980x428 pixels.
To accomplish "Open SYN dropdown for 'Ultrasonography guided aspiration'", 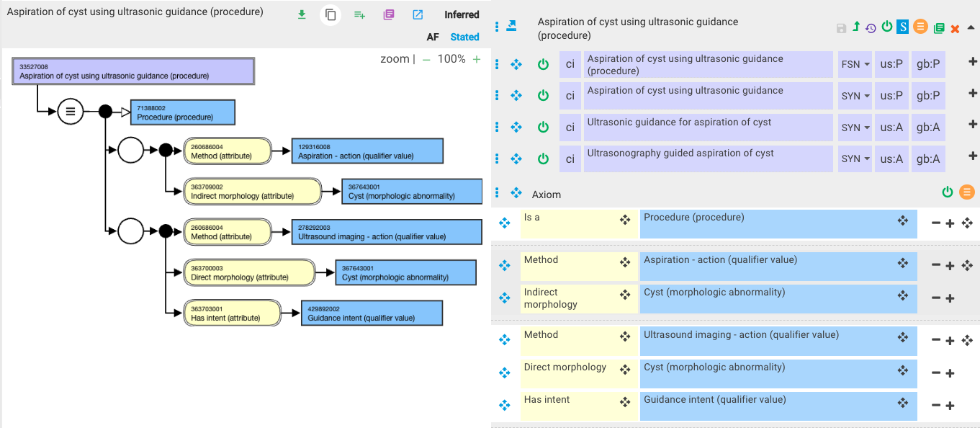I will 855,159.
